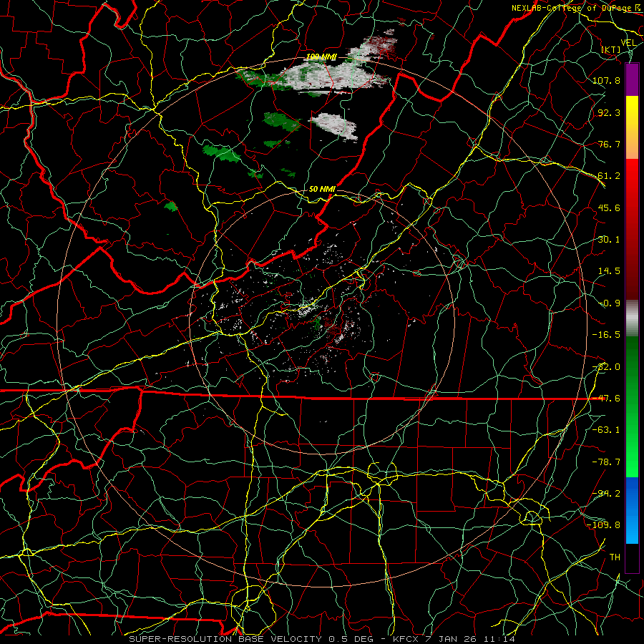
Task: Click the 61.2 value on the velocity scale
Action: (609, 176)
